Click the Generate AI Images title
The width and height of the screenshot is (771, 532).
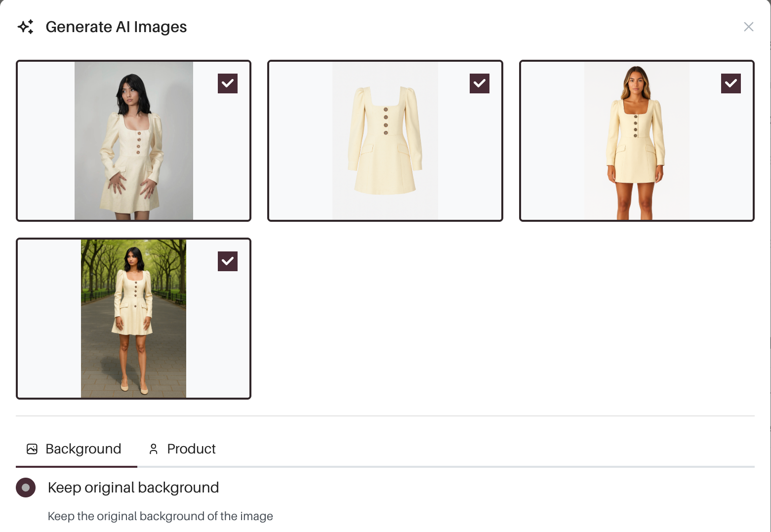pos(116,27)
